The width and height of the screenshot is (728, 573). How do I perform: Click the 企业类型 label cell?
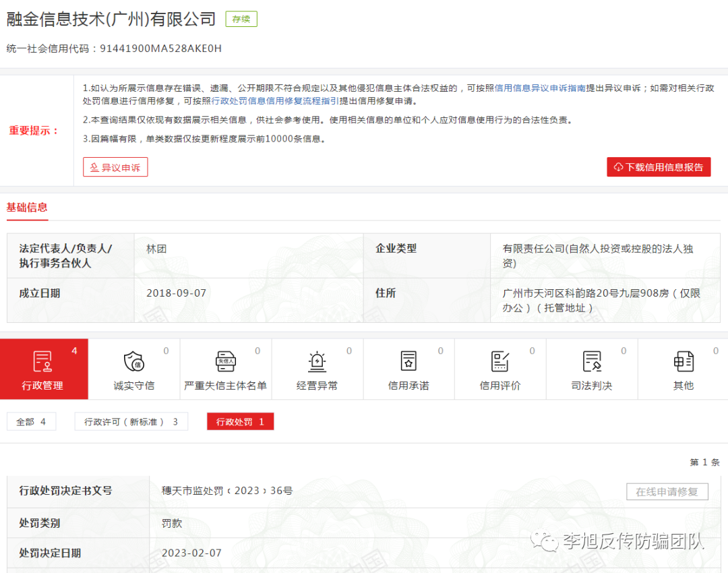[427, 256]
